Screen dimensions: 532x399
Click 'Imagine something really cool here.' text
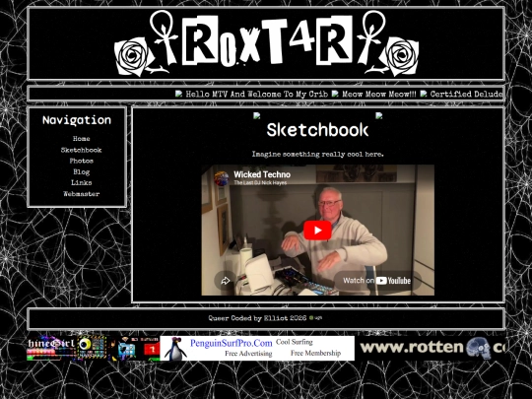317,154
